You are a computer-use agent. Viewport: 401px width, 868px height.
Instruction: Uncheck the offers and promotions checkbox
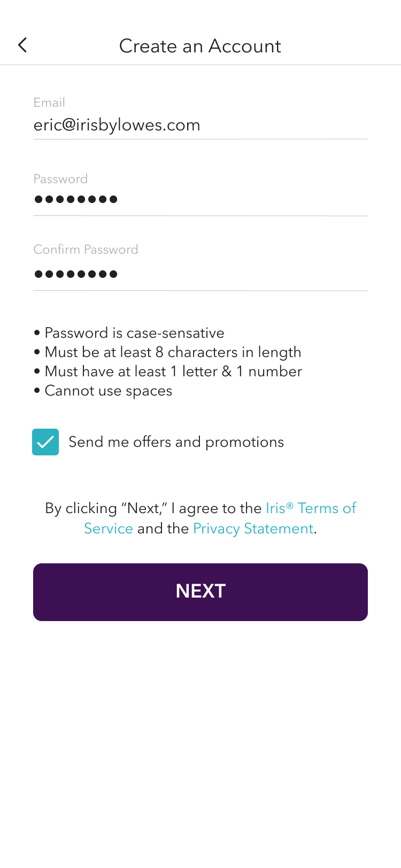click(45, 442)
